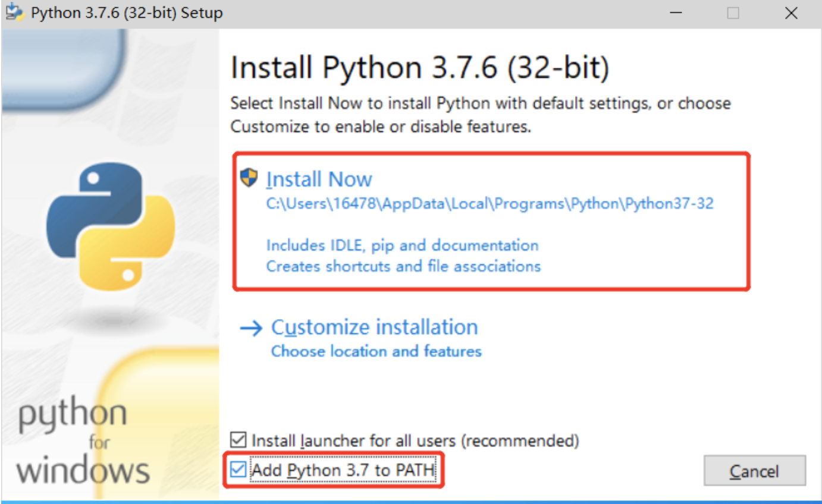
Task: Click the blue arrow next to Customize installation
Action: click(251, 328)
